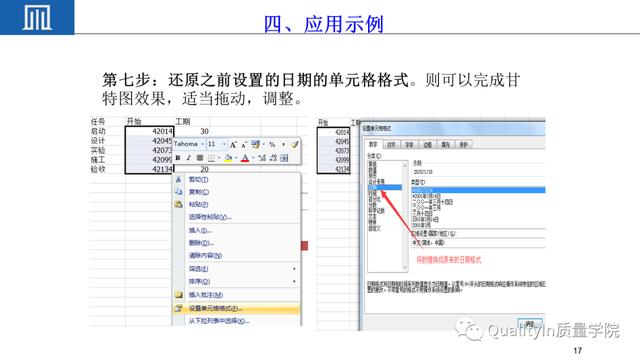Image resolution: width=640 pixels, height=360 pixels.
Task: Select cell 42134 in the left sheet
Action: [149, 169]
